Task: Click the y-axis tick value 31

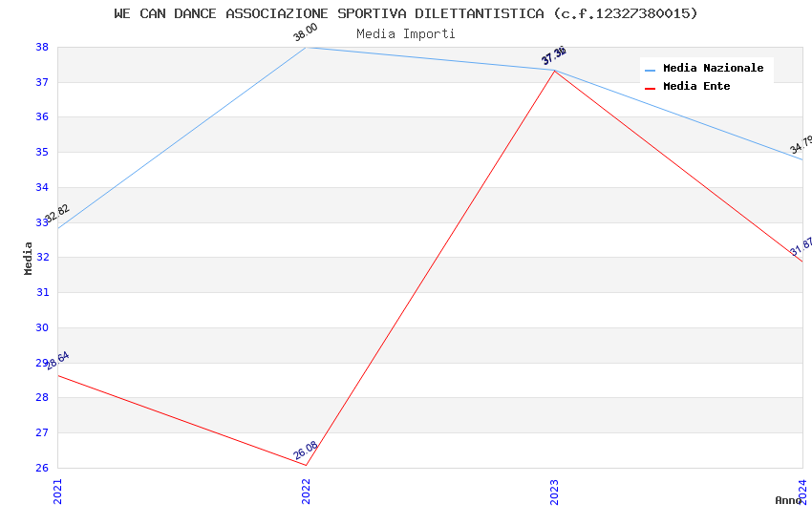Action: 42,292
